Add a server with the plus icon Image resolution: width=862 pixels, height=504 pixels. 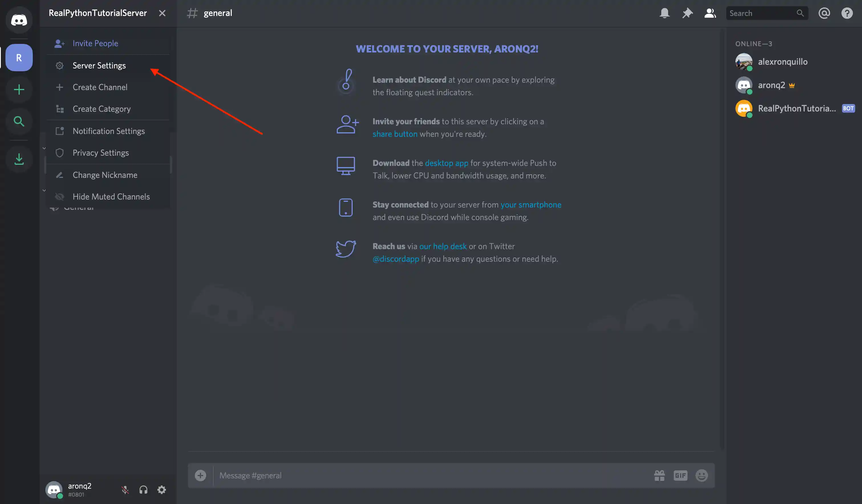click(x=19, y=90)
